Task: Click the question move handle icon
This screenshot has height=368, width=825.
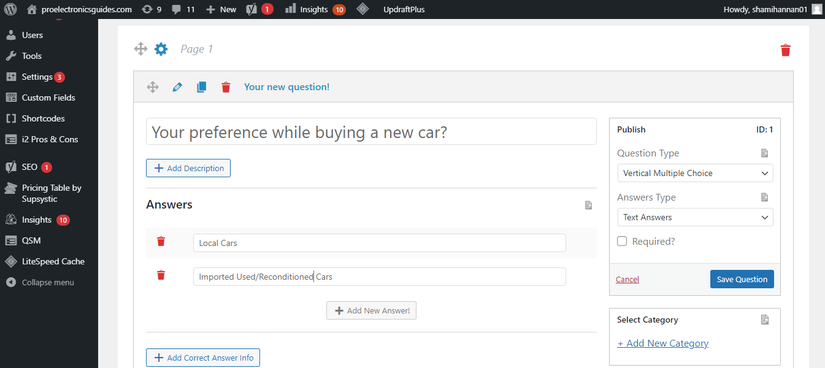Action: click(153, 87)
